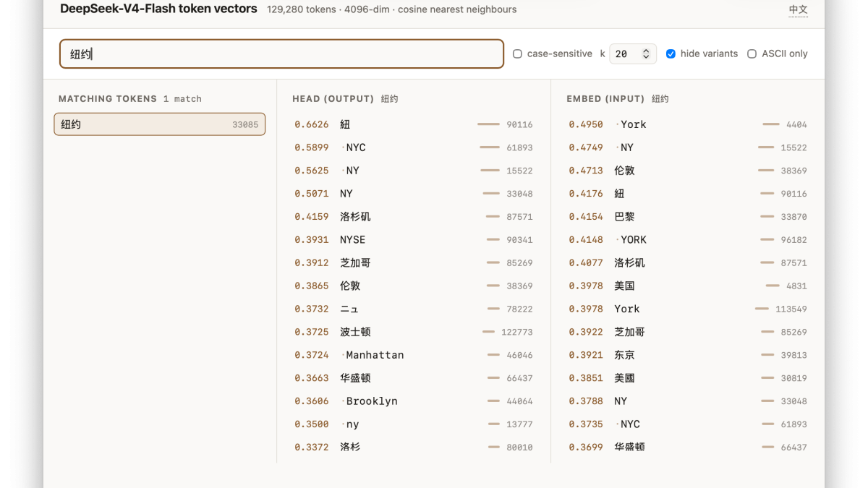
Task: Click the uppercase YORK row scored 0.4148
Action: point(688,239)
